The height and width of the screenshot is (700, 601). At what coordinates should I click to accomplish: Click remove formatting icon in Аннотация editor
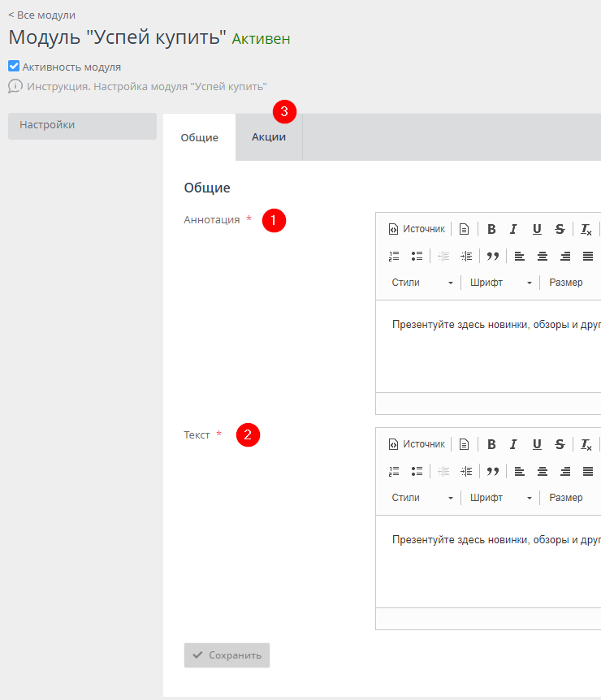tap(586, 229)
